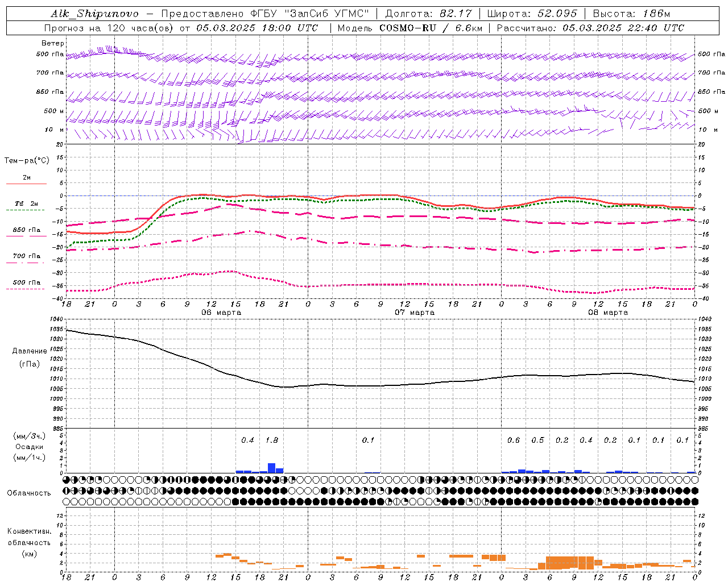Click the "700 гПа" temperature legend entry
Image resolution: width=728 pixels, height=582 pixels.
click(26, 256)
